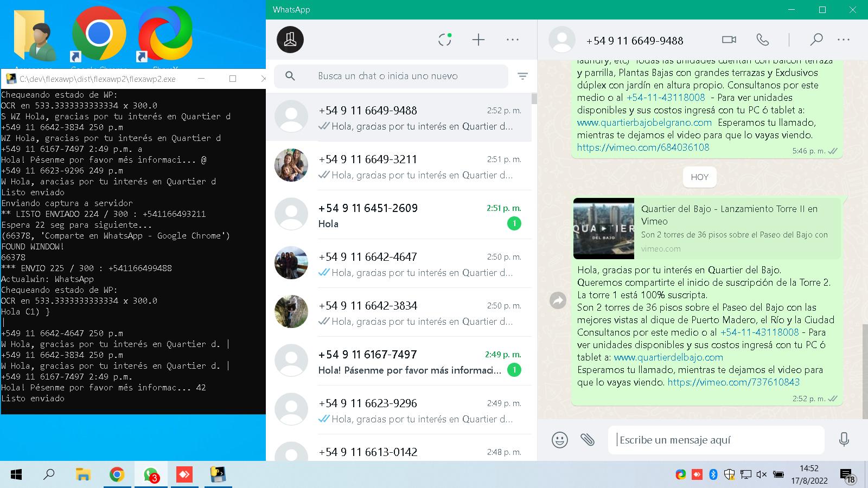
Task: Click the chat list scrollbar
Action: (534, 98)
